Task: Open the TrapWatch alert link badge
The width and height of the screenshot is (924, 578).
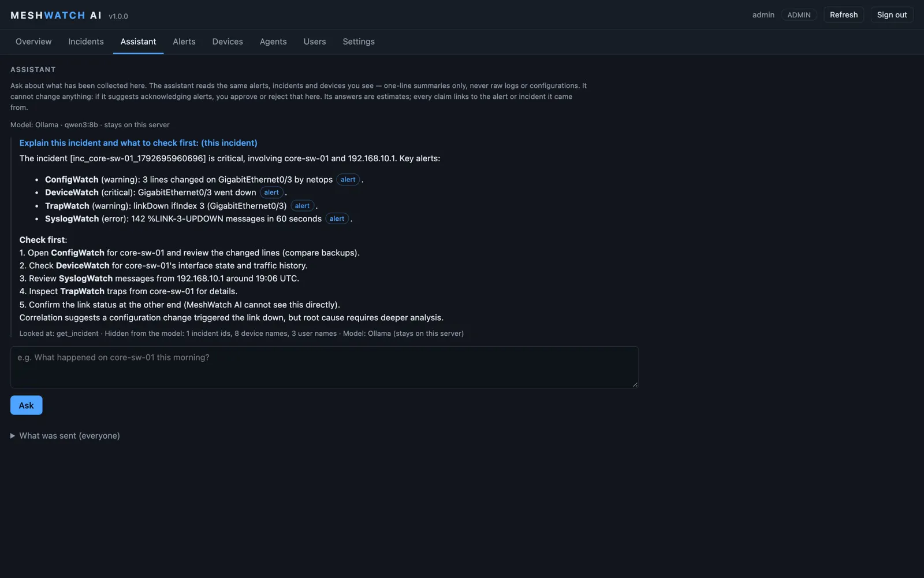Action: 302,206
